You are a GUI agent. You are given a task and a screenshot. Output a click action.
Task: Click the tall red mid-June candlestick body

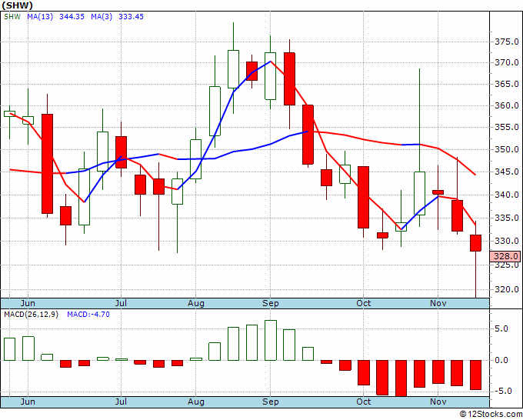point(48,164)
